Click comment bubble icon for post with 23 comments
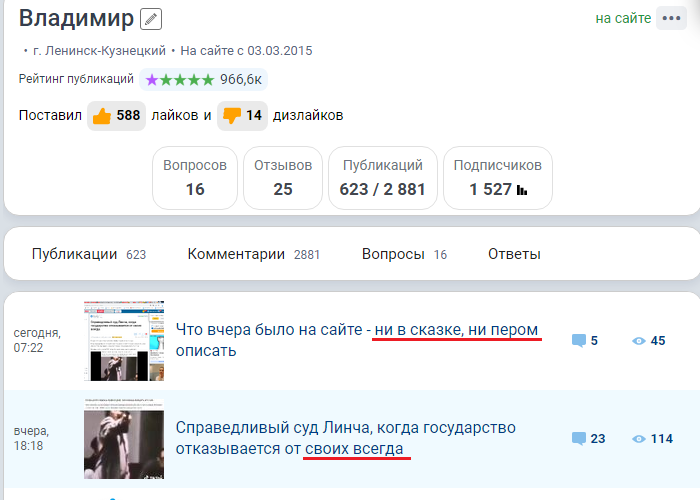This screenshot has height=500, width=700. [x=579, y=439]
